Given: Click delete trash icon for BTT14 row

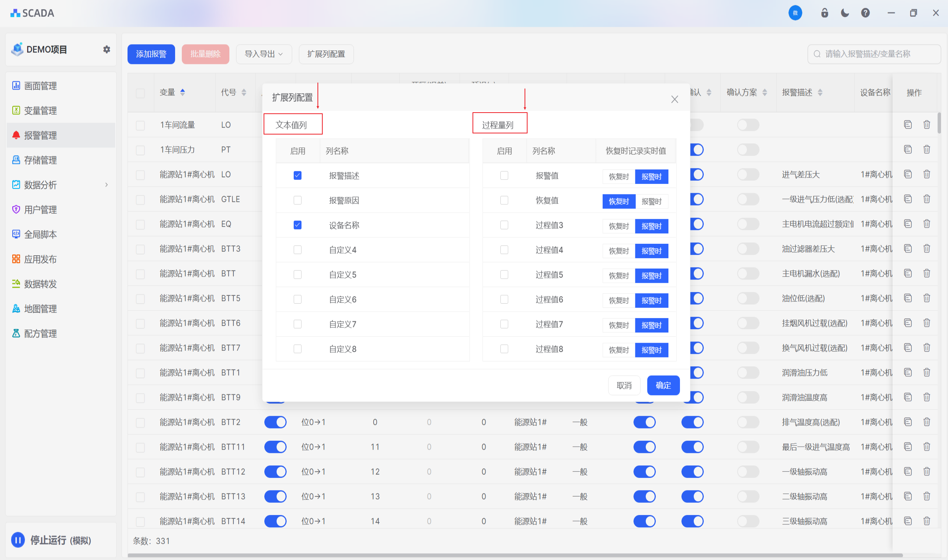Looking at the screenshot, I should coord(927,521).
